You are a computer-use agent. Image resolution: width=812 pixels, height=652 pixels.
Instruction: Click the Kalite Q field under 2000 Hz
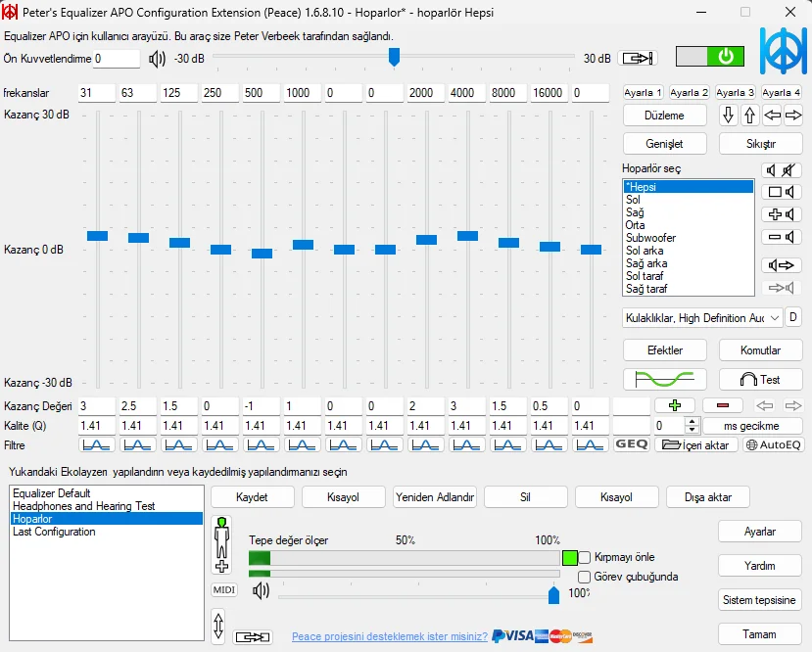[426, 426]
